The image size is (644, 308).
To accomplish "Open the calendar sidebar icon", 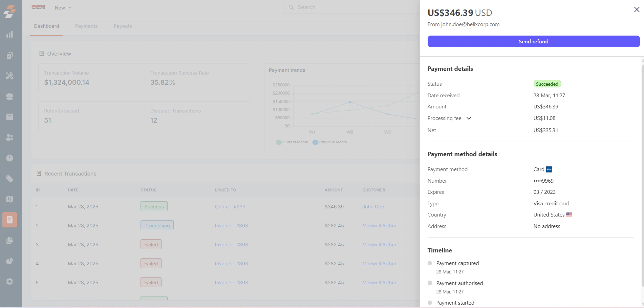I will [9, 117].
